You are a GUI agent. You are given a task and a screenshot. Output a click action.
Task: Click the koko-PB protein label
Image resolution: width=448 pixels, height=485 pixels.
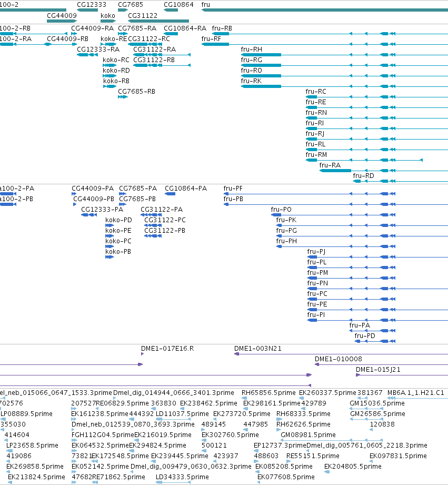point(118,252)
